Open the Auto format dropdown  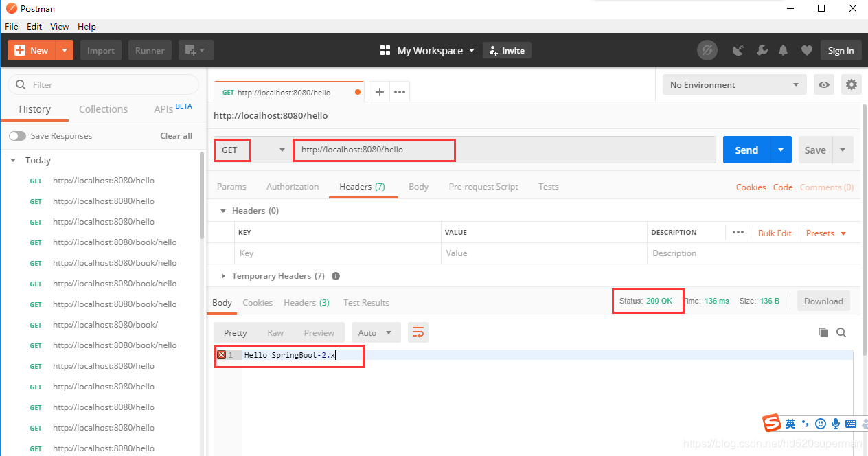click(375, 332)
